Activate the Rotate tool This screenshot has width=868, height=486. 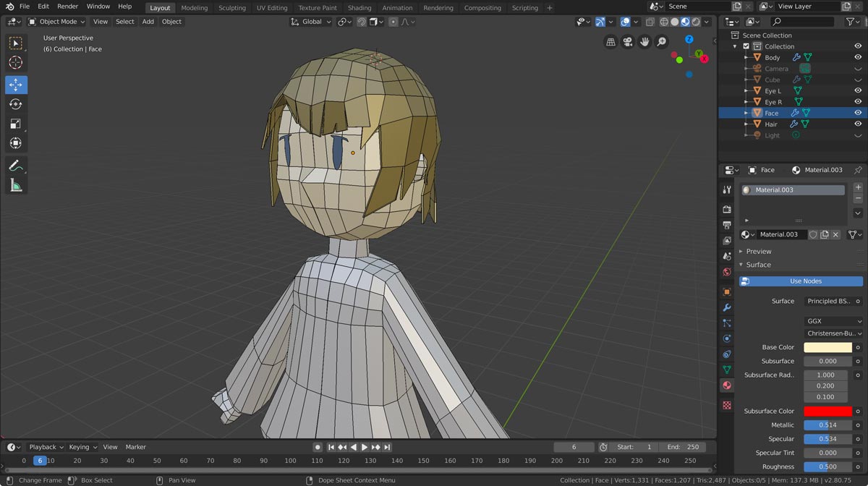pyautogui.click(x=16, y=104)
